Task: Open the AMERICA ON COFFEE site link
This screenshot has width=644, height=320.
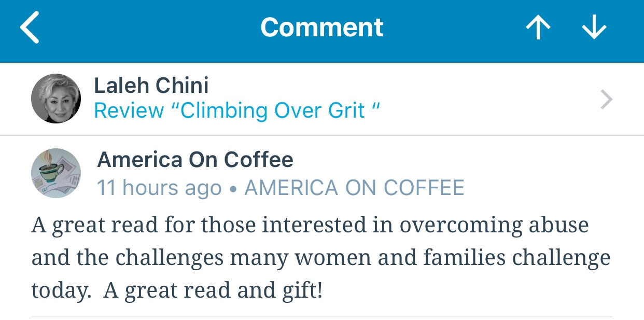Action: tap(354, 188)
